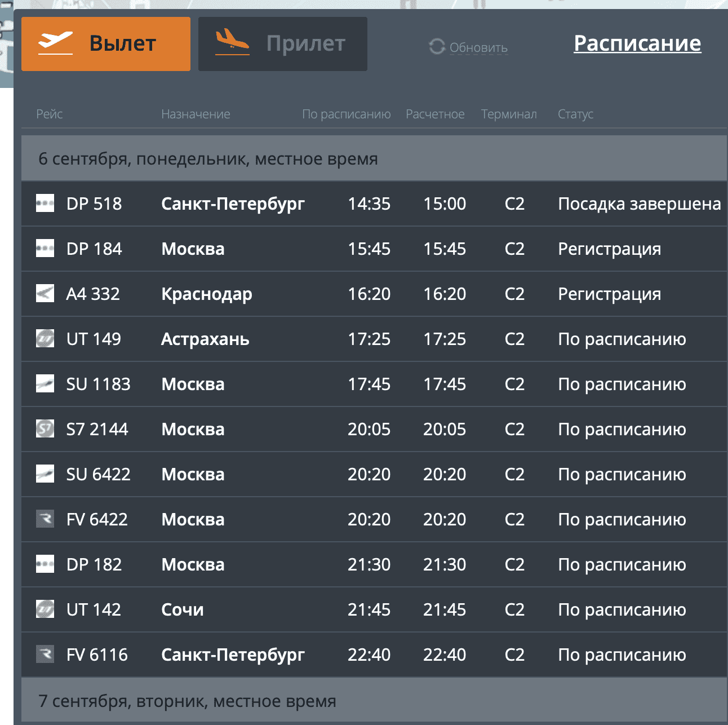Click the Pobeda logo next to DP 518
The height and width of the screenshot is (725, 728).
(x=45, y=204)
